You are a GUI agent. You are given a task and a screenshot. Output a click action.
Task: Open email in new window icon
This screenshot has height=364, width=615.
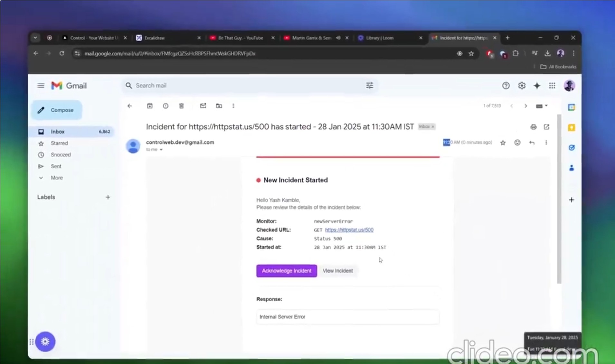coord(546,127)
